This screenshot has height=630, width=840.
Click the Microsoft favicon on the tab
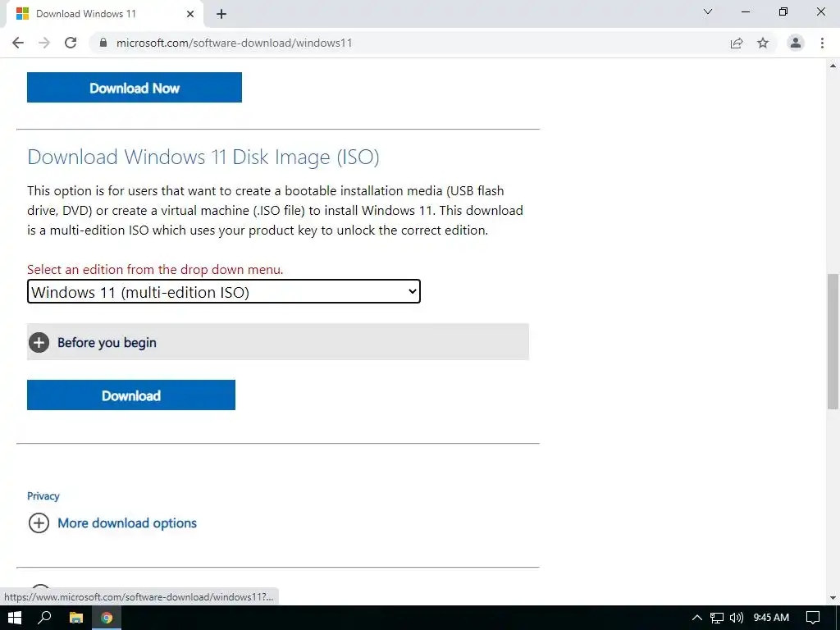coord(22,14)
